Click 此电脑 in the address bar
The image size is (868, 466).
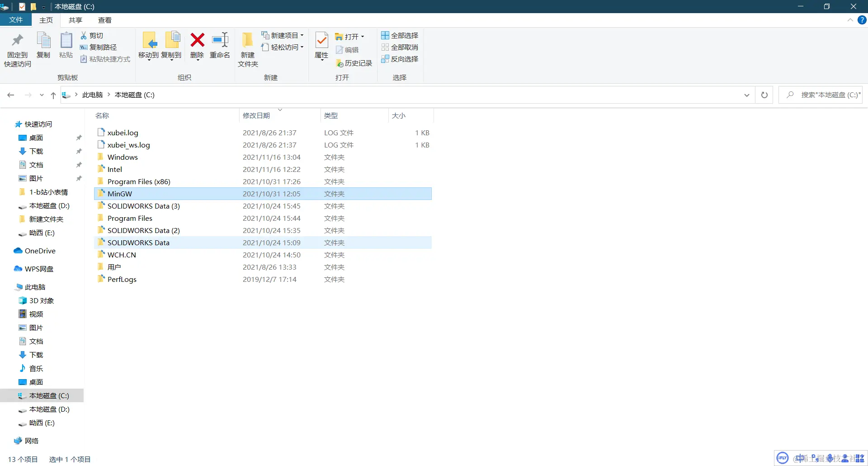93,95
